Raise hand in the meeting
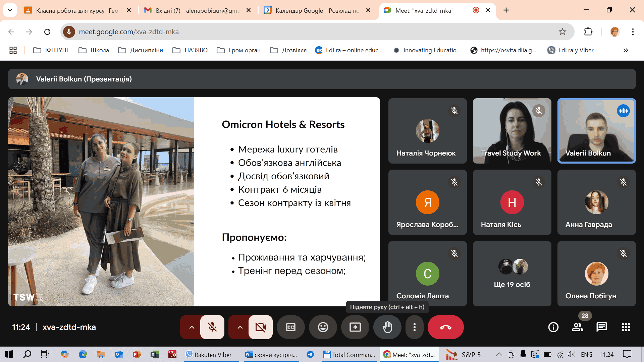Viewport: 644px width, 362px height. tap(387, 327)
